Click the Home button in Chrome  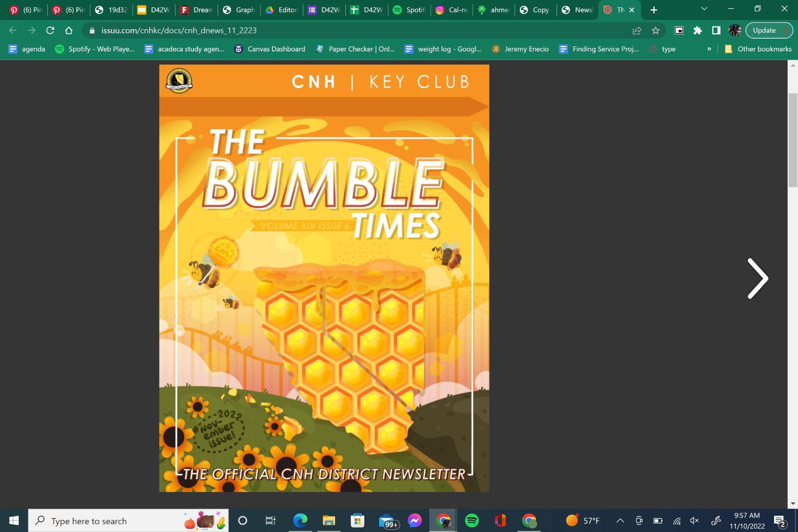click(69, 30)
